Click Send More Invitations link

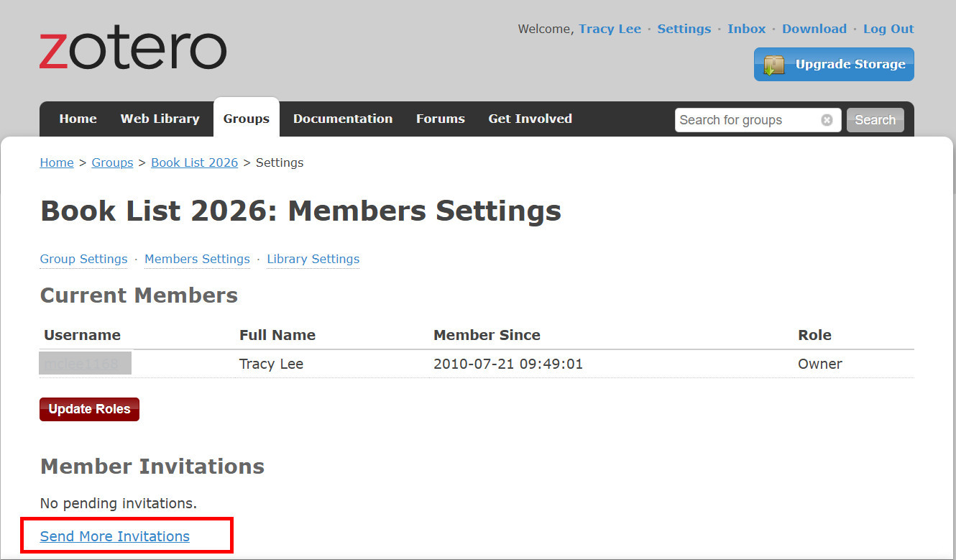coord(115,536)
